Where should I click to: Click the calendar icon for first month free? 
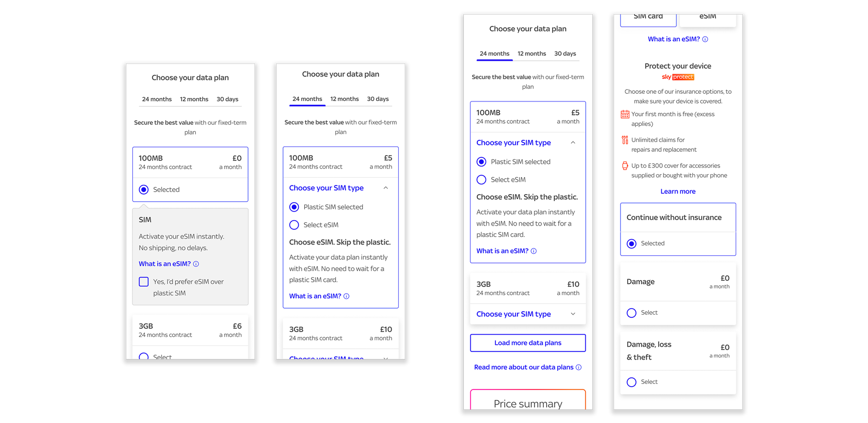coord(625,114)
